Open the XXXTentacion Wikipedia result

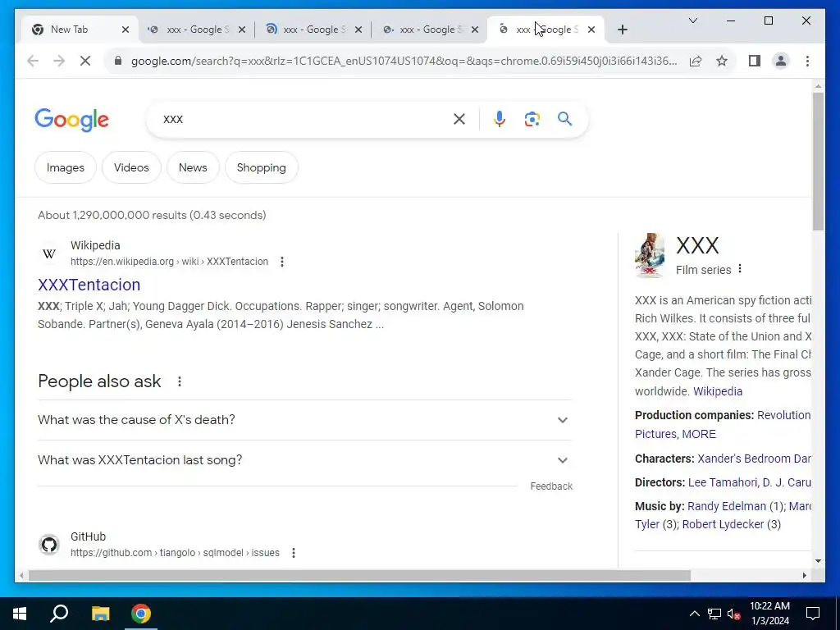(89, 285)
